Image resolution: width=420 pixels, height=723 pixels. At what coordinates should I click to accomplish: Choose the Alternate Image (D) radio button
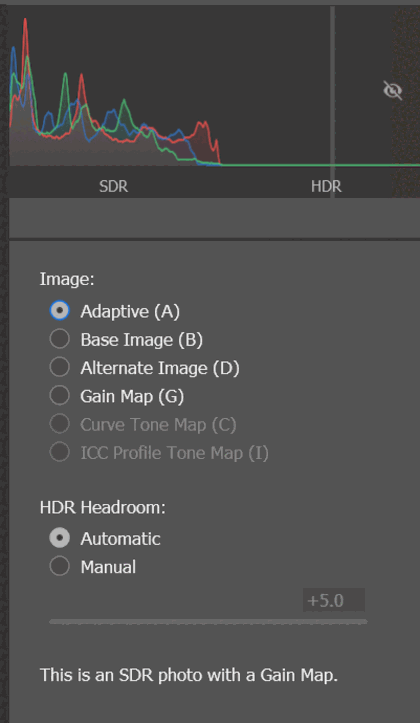[x=59, y=367]
